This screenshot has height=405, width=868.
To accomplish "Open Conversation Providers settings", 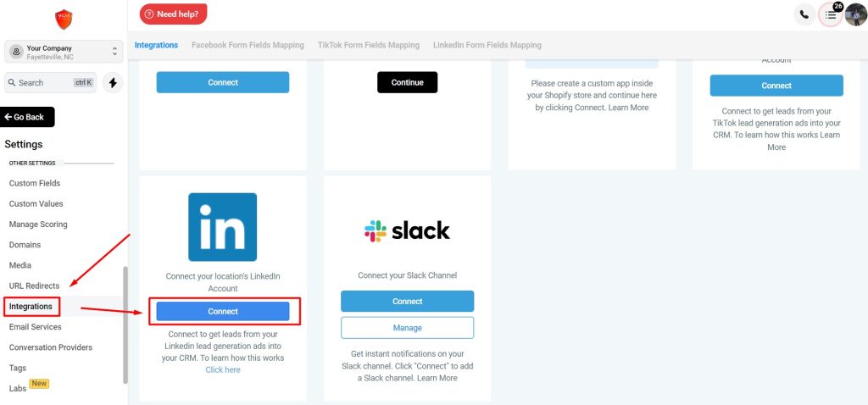I will click(51, 347).
